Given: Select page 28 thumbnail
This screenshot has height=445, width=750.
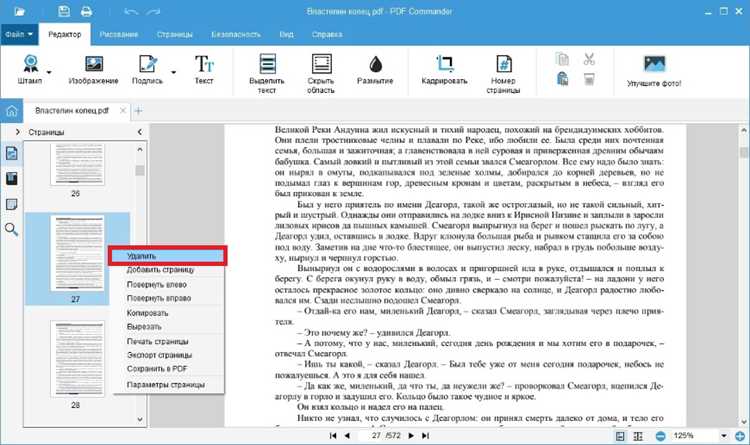Looking at the screenshot, I should 77,359.
